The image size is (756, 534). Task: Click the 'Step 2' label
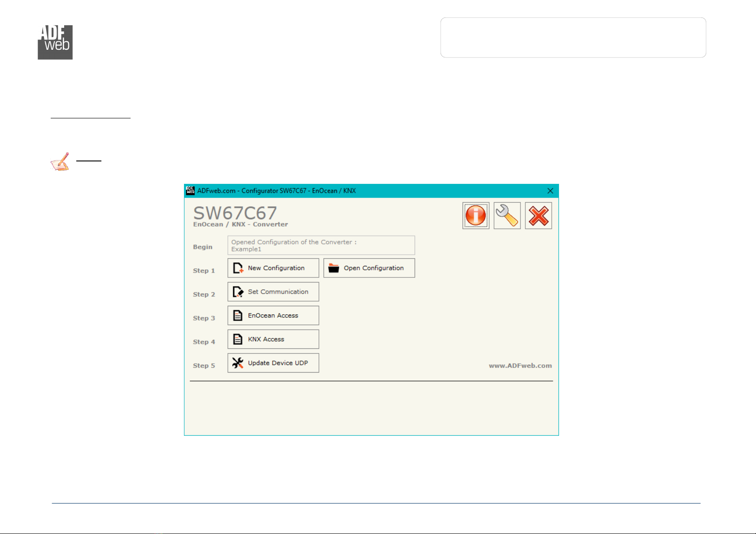tap(204, 294)
